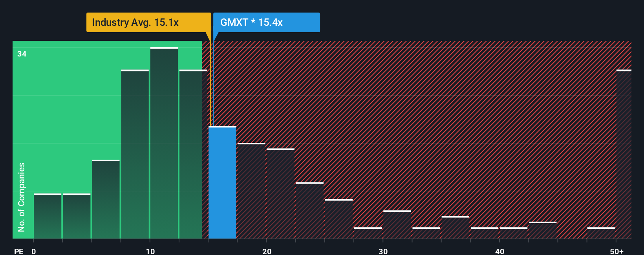Click the hatched bar starting at PE 20
Viewport: 644px width, 255px height.
(280, 193)
